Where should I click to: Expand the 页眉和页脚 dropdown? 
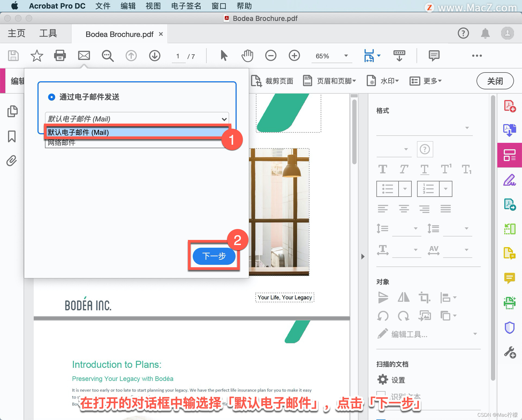tap(330, 81)
